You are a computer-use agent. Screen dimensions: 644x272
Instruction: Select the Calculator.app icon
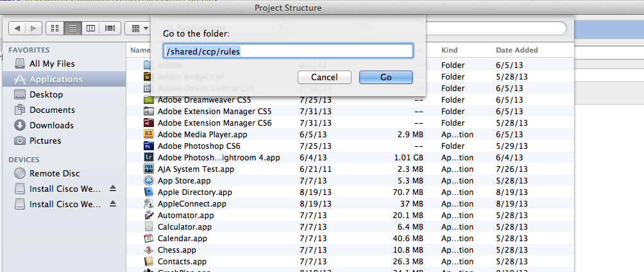(148, 226)
